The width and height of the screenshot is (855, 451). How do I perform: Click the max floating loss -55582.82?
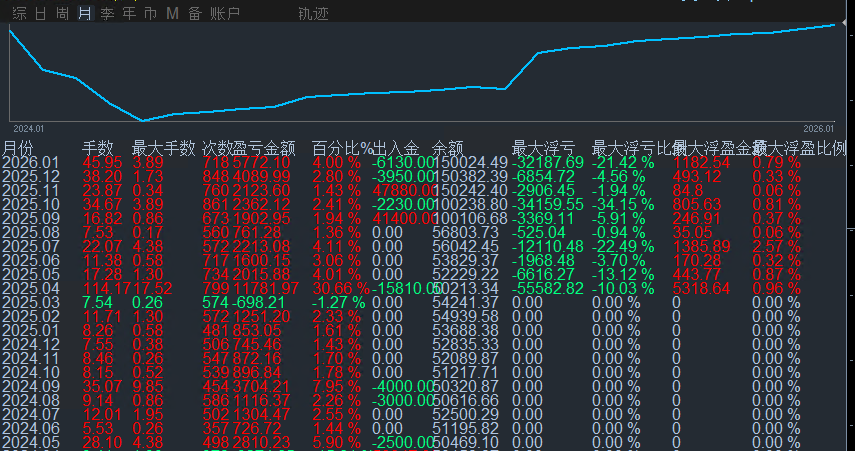tap(548, 288)
